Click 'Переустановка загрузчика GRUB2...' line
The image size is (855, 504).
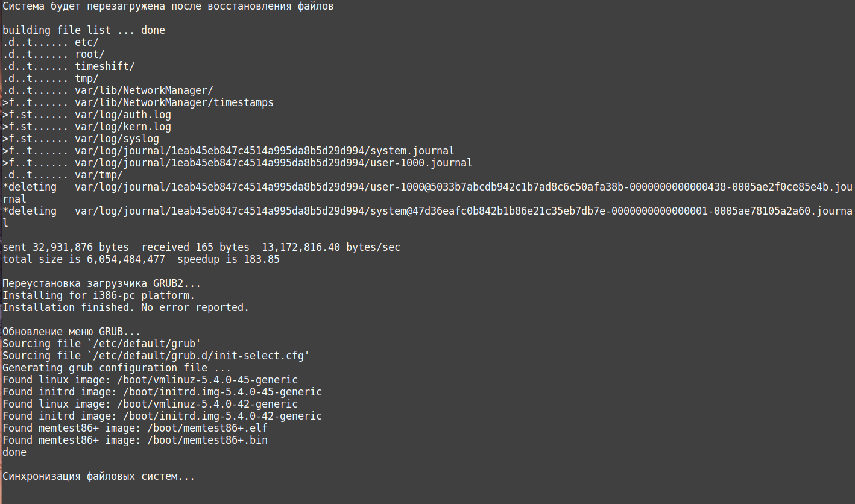click(102, 283)
